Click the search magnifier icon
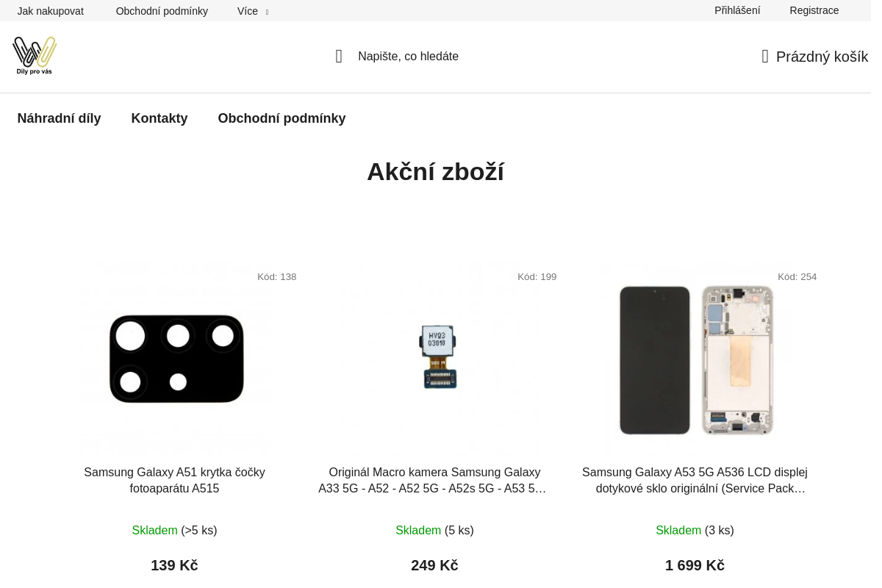The height and width of the screenshot is (588, 882). point(339,57)
